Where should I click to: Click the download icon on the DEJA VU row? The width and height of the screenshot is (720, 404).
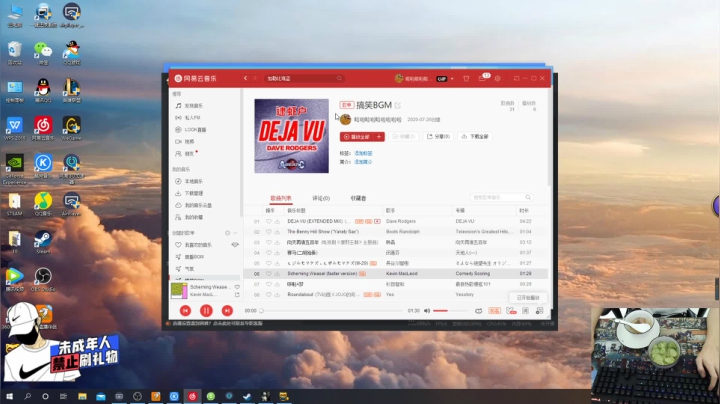[x=277, y=221]
